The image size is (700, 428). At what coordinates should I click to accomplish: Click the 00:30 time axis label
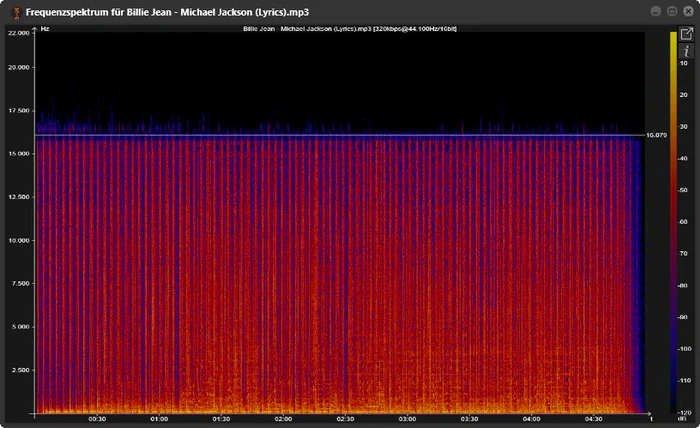click(97, 419)
